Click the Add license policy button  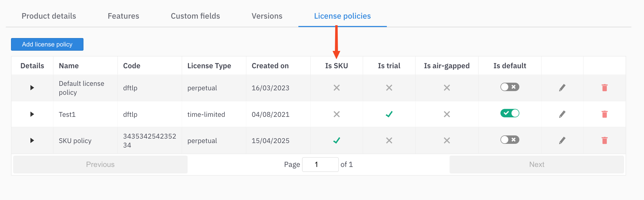click(x=47, y=44)
